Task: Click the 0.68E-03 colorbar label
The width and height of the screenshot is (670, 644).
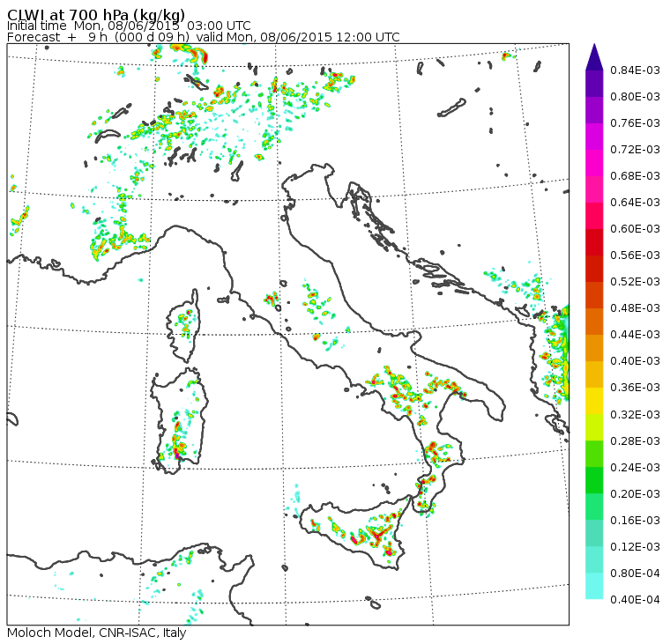Action: (635, 176)
